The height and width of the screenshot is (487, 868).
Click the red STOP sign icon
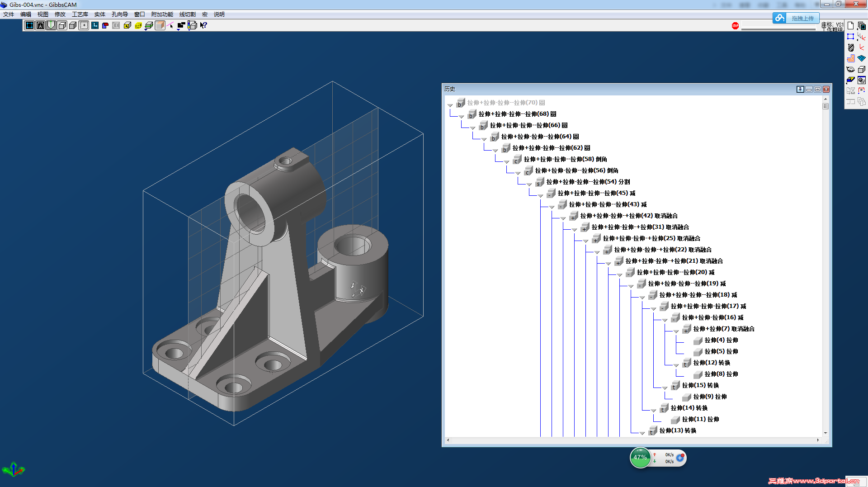tap(735, 26)
